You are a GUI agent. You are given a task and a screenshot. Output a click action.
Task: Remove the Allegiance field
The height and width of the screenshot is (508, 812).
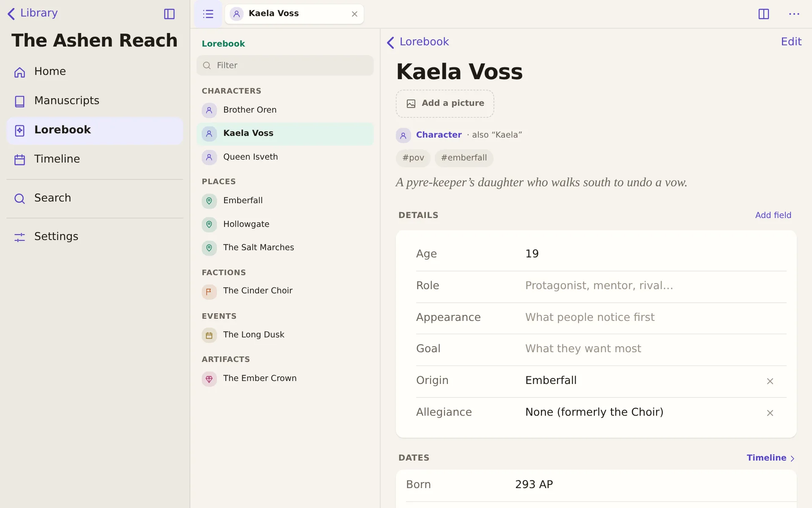(x=770, y=413)
